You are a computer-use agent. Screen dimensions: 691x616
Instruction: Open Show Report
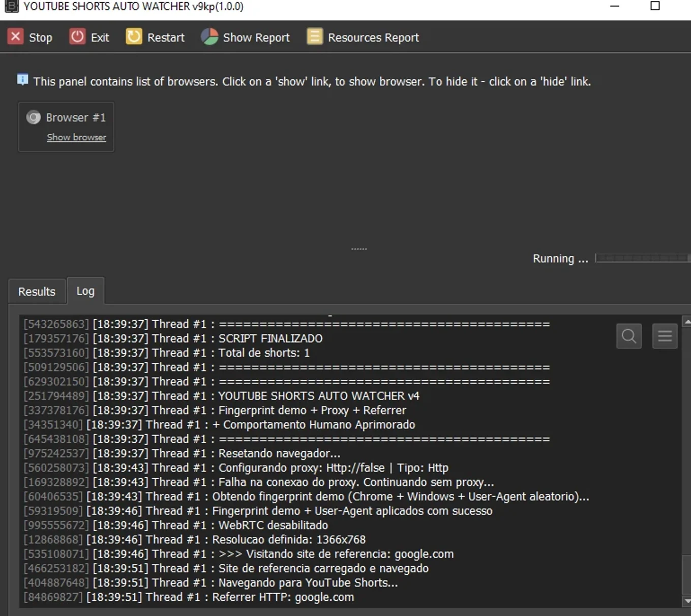click(x=256, y=38)
